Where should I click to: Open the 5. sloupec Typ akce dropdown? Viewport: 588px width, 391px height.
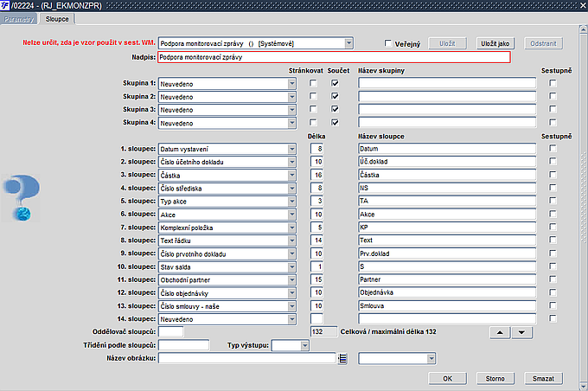tap(291, 202)
